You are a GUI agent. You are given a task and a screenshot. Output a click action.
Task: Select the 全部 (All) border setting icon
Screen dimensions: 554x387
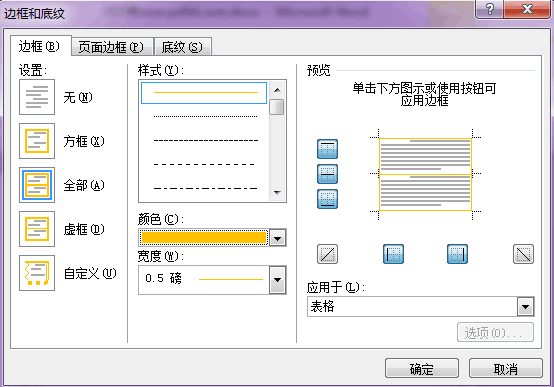(x=37, y=185)
